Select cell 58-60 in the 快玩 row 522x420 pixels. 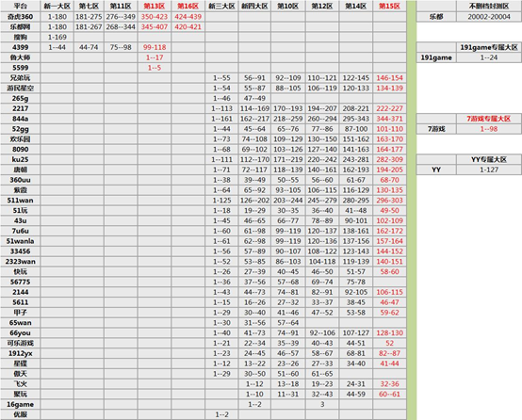389,272
